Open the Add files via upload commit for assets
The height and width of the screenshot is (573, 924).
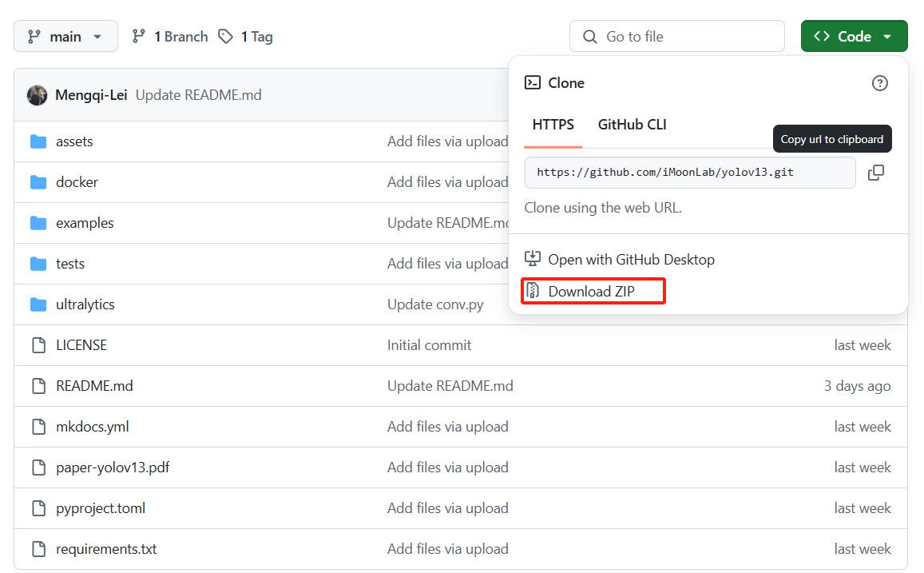point(448,141)
